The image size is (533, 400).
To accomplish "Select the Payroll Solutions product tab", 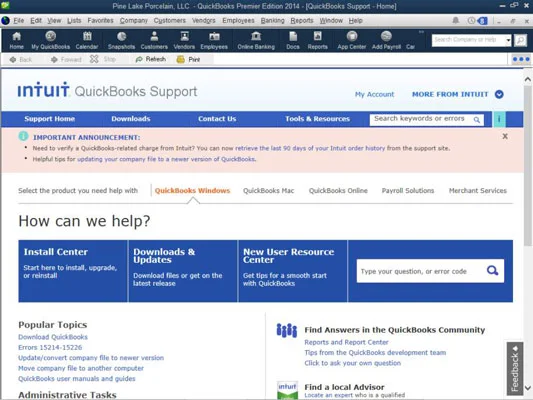I will (x=408, y=191).
